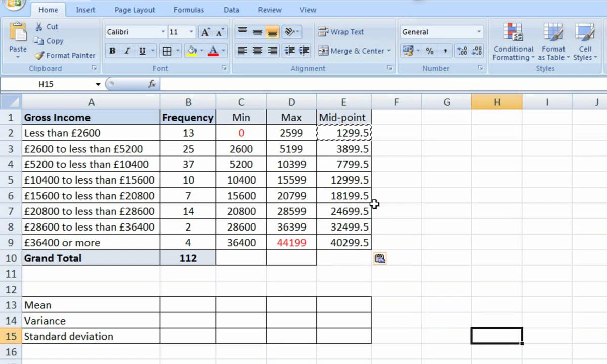
Task: Toggle Align Text Right
Action: (x=272, y=51)
